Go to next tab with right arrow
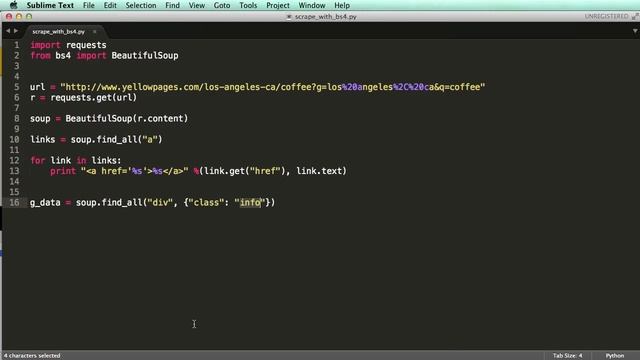The width and height of the screenshot is (640, 360). [16, 31]
